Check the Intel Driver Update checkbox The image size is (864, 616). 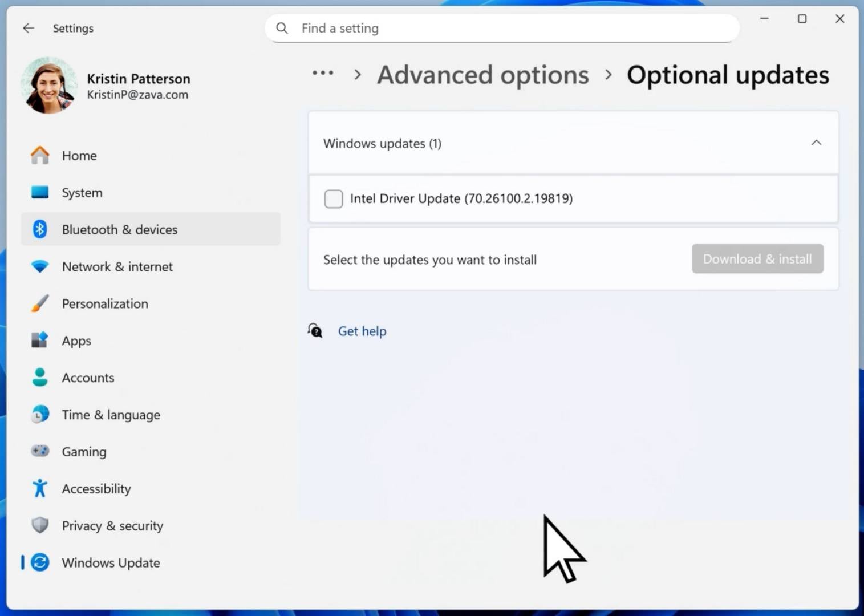(x=334, y=198)
